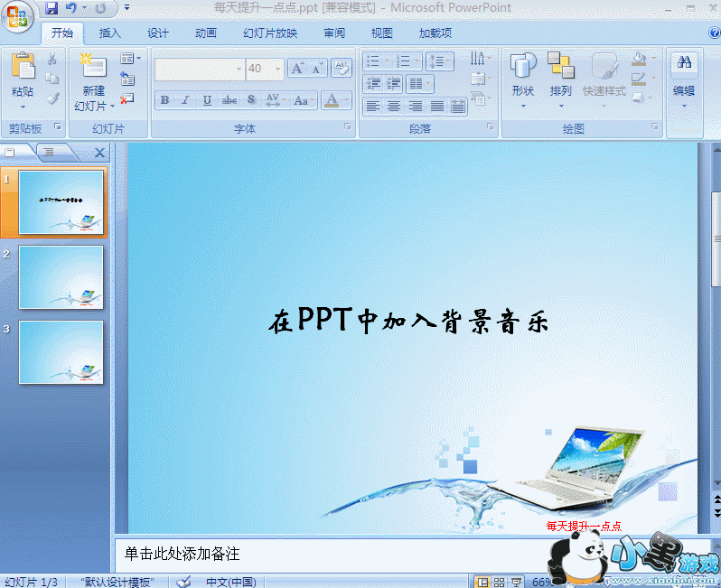
Task: Center the text
Action: tap(394, 107)
